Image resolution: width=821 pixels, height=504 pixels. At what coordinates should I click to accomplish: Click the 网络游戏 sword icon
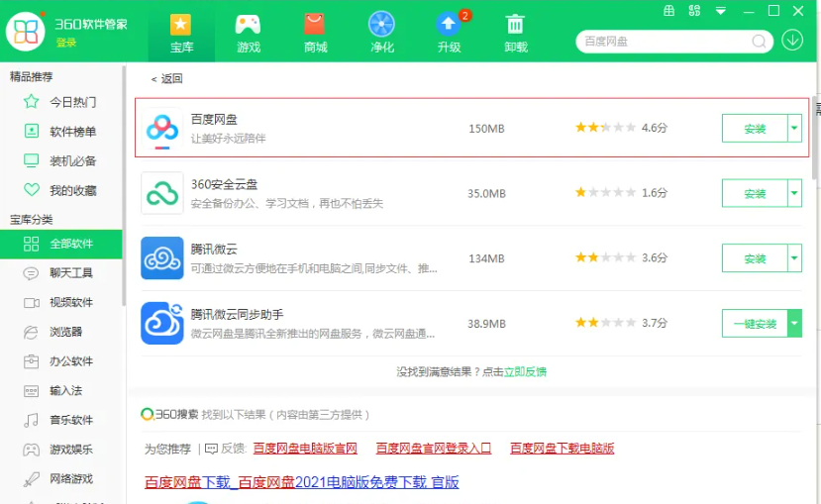point(31,479)
